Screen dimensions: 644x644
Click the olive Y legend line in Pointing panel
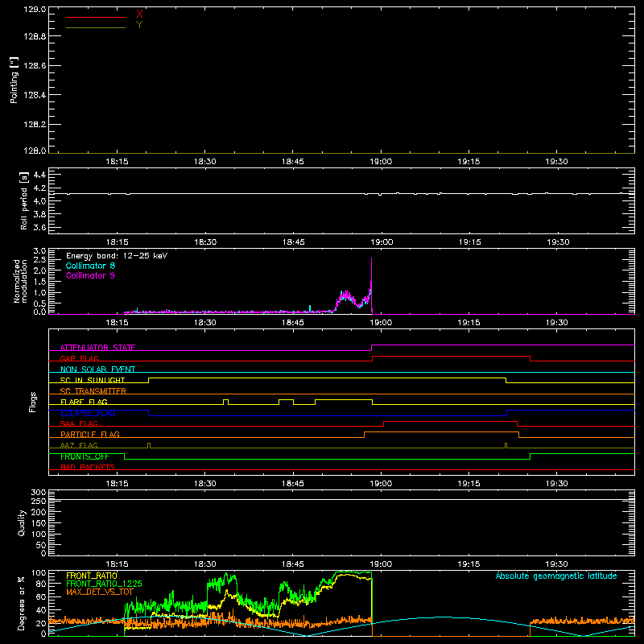[x=96, y=27]
